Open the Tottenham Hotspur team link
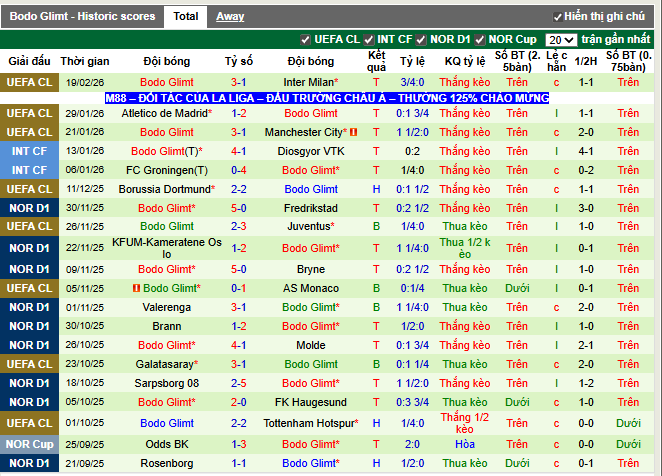662x476 pixels. coord(309,424)
